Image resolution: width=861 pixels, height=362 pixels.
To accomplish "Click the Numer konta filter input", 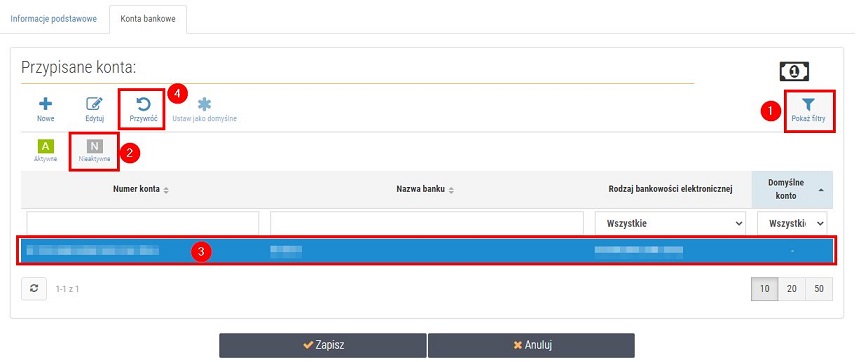I will tap(143, 224).
